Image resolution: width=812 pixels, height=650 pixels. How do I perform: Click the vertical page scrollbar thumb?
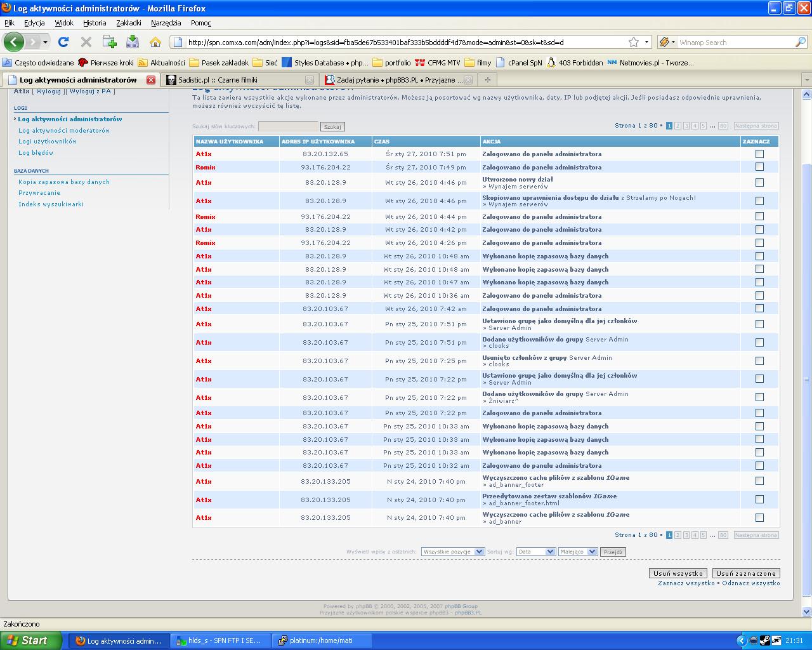pos(807,380)
